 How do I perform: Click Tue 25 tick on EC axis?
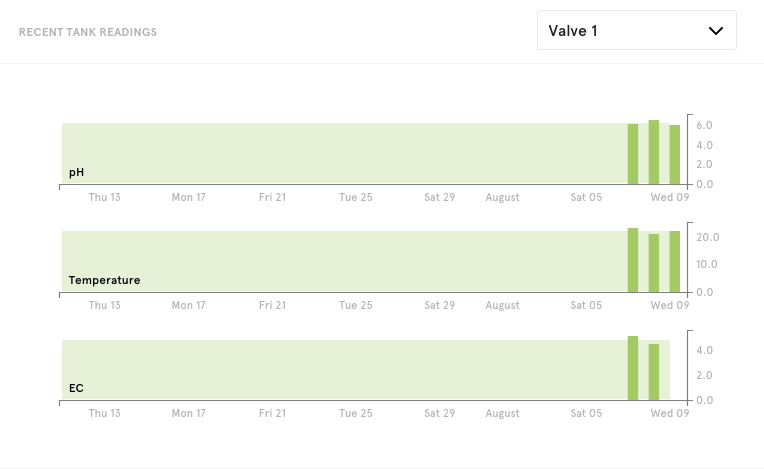point(356,413)
